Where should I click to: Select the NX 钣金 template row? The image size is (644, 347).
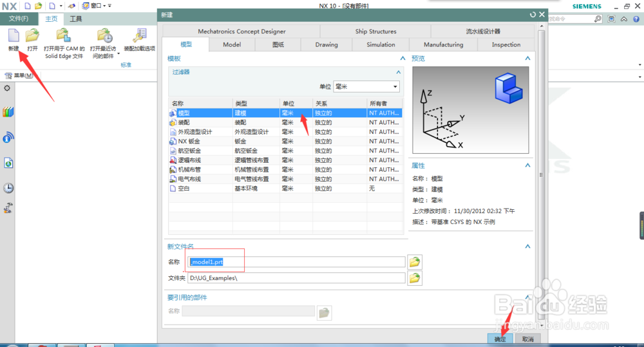(x=285, y=141)
